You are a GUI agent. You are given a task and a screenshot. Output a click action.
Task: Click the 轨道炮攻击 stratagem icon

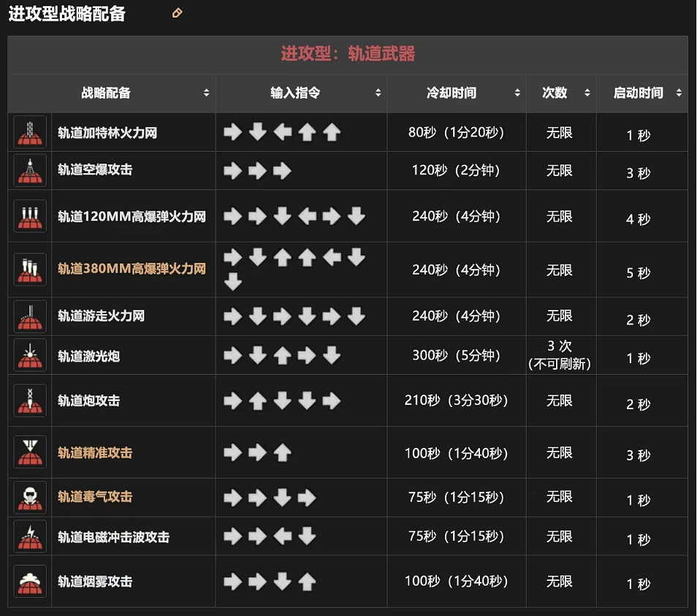click(30, 400)
